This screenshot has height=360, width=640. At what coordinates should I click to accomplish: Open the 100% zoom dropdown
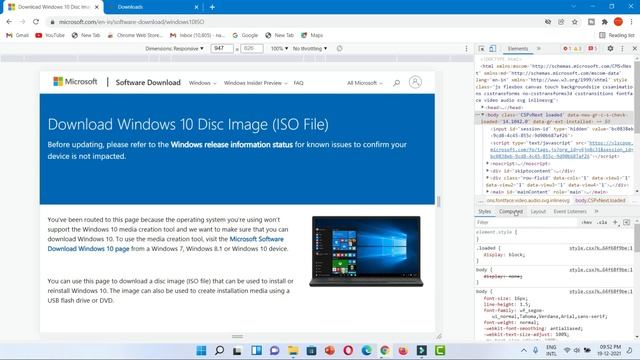[279, 48]
